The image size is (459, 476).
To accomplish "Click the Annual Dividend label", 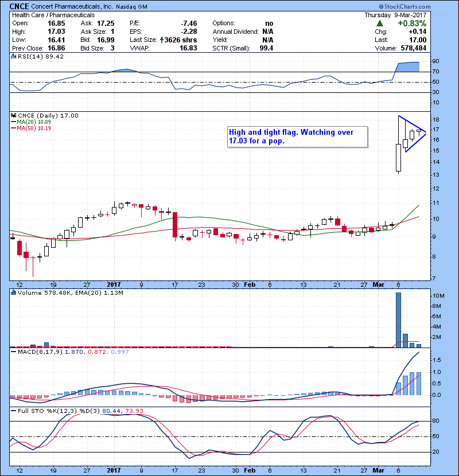I will [235, 32].
